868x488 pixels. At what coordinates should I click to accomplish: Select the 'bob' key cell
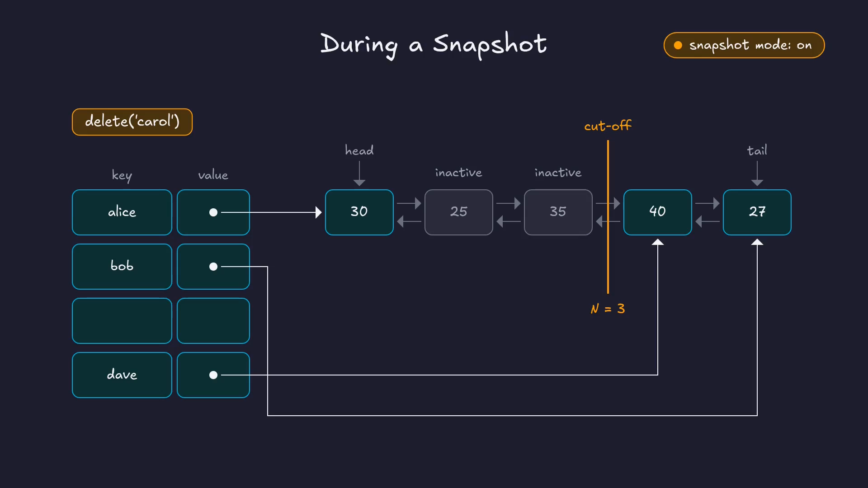coord(122,267)
